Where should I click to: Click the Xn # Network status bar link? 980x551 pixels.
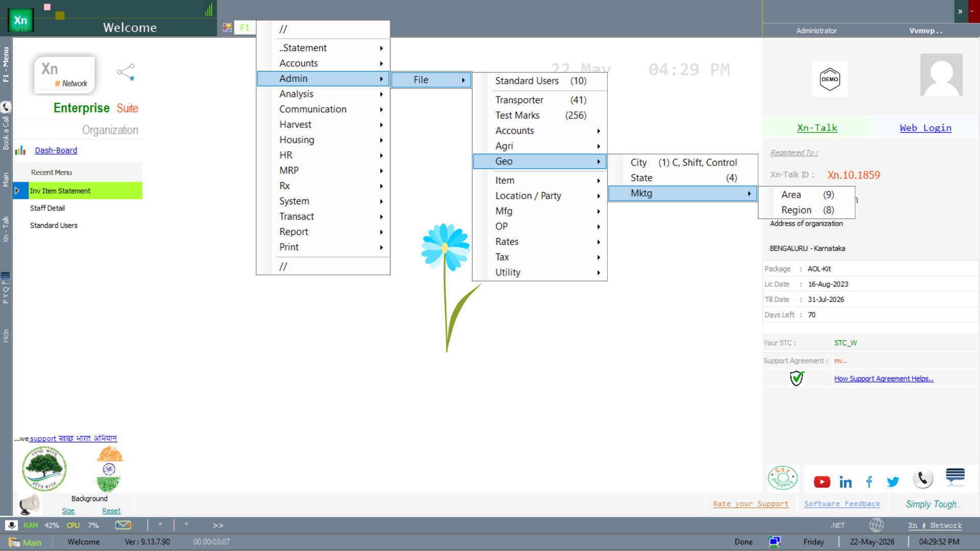pyautogui.click(x=935, y=525)
